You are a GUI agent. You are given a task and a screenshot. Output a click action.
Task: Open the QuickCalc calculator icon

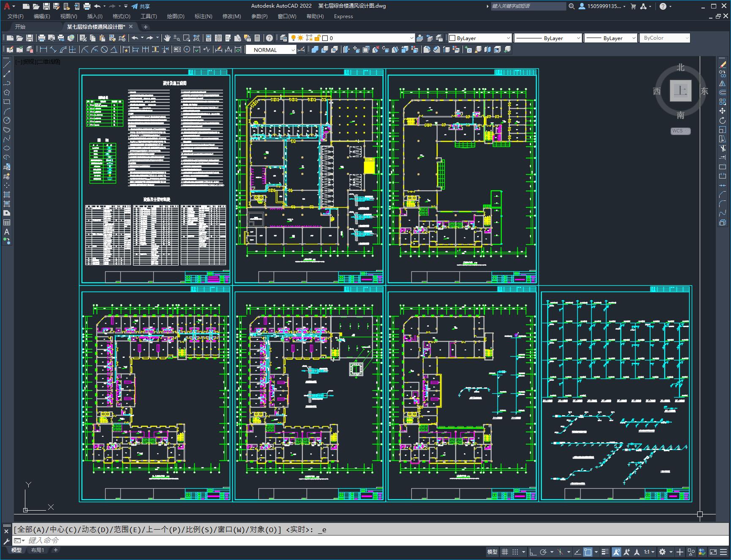[x=257, y=38]
